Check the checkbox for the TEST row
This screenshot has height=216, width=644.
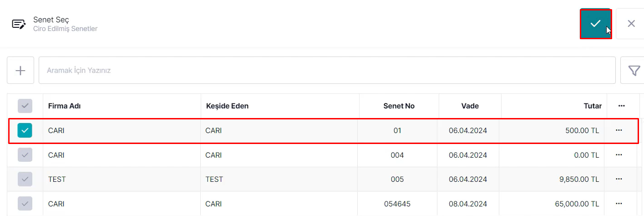(x=25, y=179)
